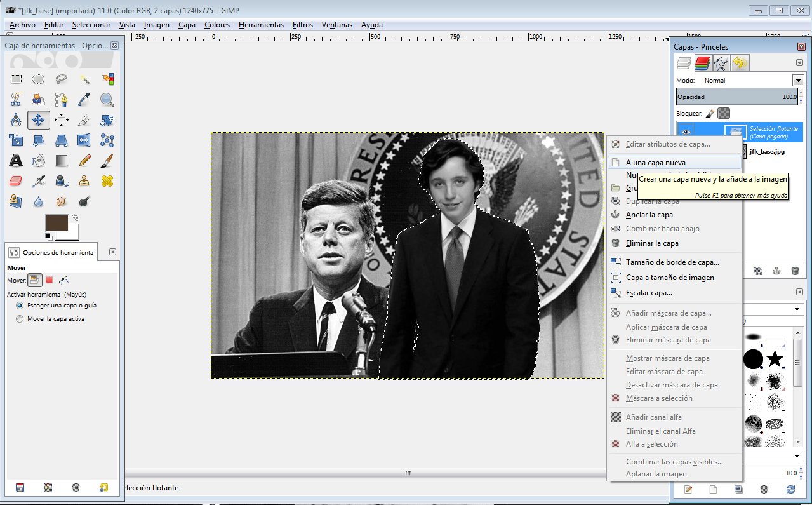The height and width of the screenshot is (505, 812).
Task: Open the layers panel tab menu arrow
Action: pos(799,62)
